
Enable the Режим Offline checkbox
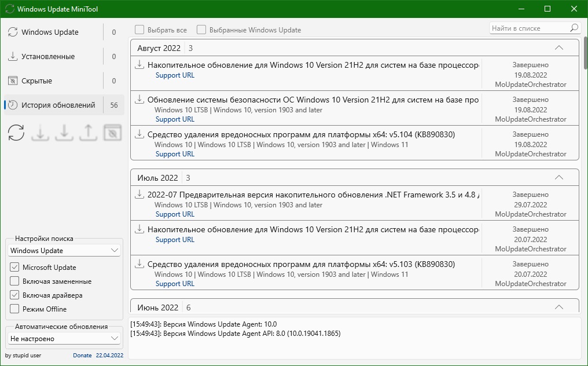point(14,309)
